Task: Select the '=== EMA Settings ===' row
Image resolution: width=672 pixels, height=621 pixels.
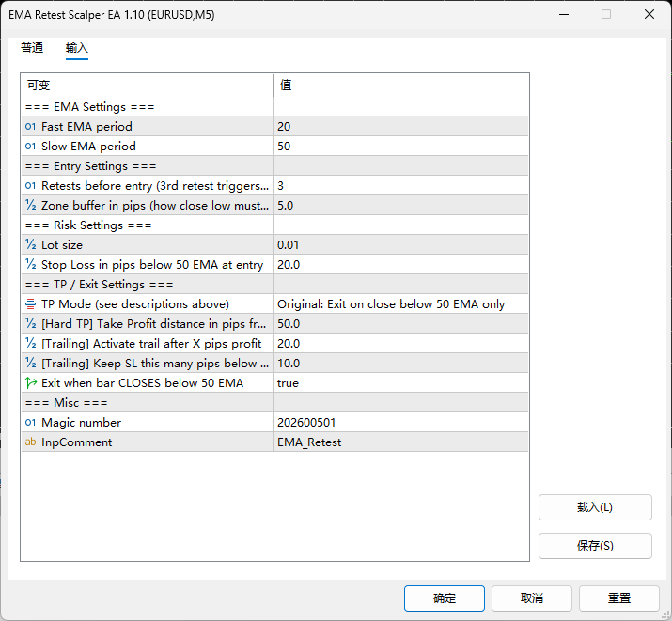Action: point(274,107)
